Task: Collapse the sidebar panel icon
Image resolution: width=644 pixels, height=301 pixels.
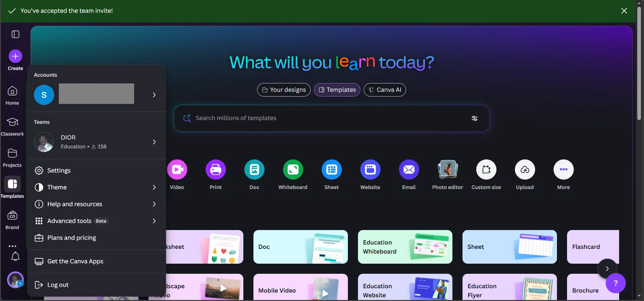Action: tap(15, 34)
